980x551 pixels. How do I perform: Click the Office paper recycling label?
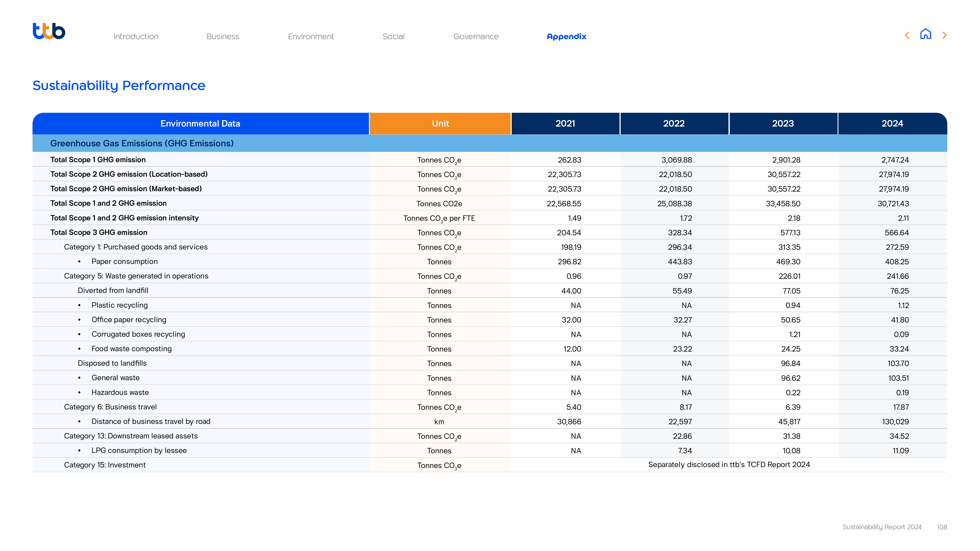[129, 320]
